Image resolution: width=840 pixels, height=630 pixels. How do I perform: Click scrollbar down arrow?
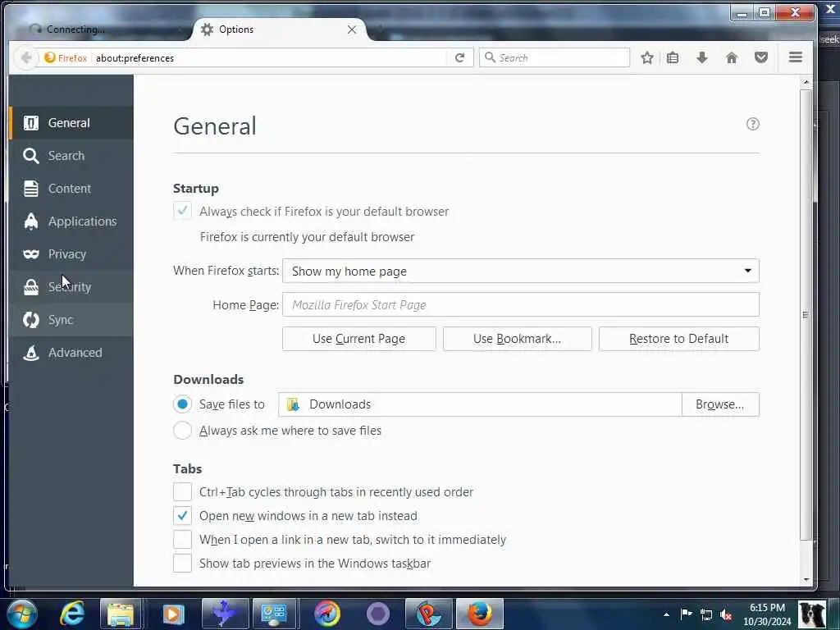[x=806, y=580]
